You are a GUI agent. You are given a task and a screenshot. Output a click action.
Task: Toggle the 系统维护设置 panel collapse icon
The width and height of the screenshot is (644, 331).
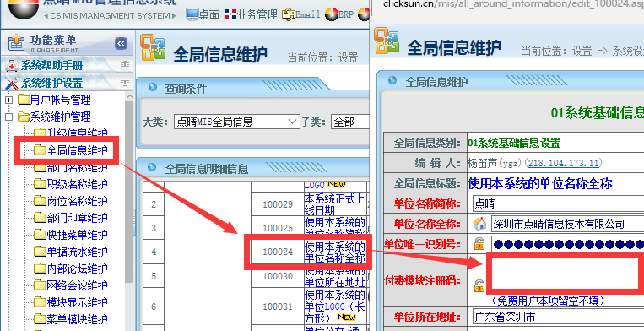click(x=124, y=83)
